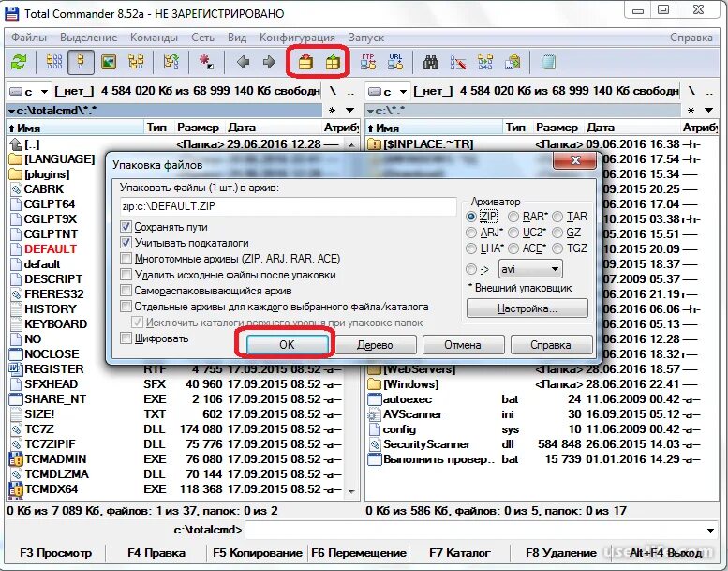Open the multi-rename tool icon
The height and width of the screenshot is (571, 728).
(x=458, y=62)
